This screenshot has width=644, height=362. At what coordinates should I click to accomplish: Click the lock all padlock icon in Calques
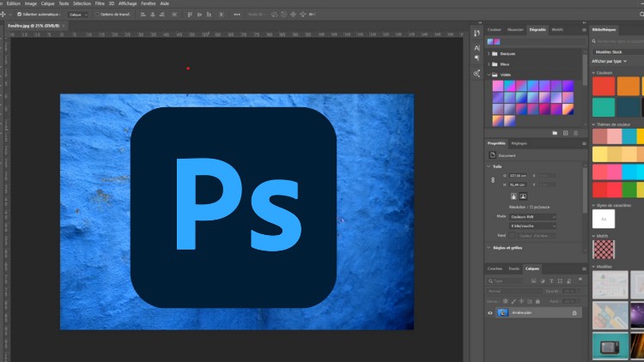538,301
